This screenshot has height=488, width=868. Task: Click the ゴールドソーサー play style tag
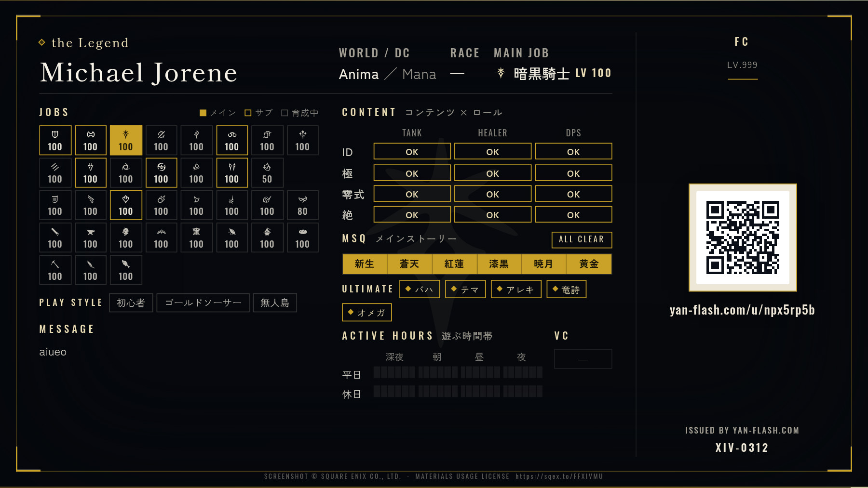[x=203, y=303]
